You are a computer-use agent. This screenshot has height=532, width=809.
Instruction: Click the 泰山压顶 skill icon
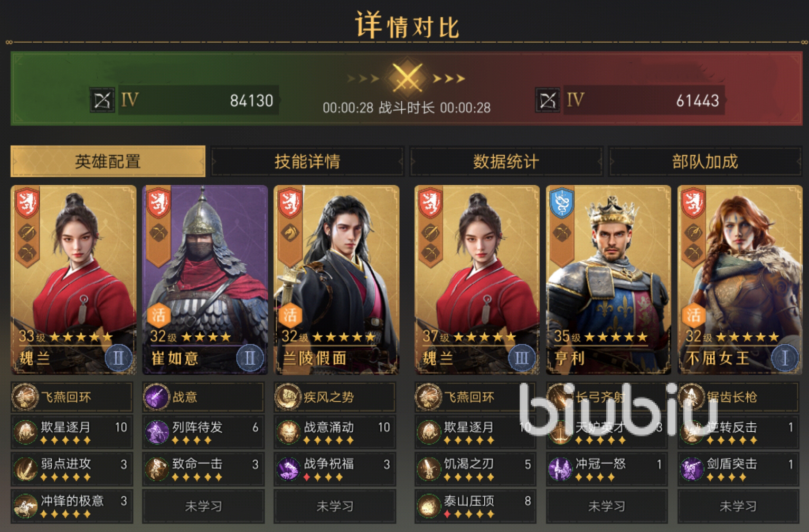click(429, 506)
